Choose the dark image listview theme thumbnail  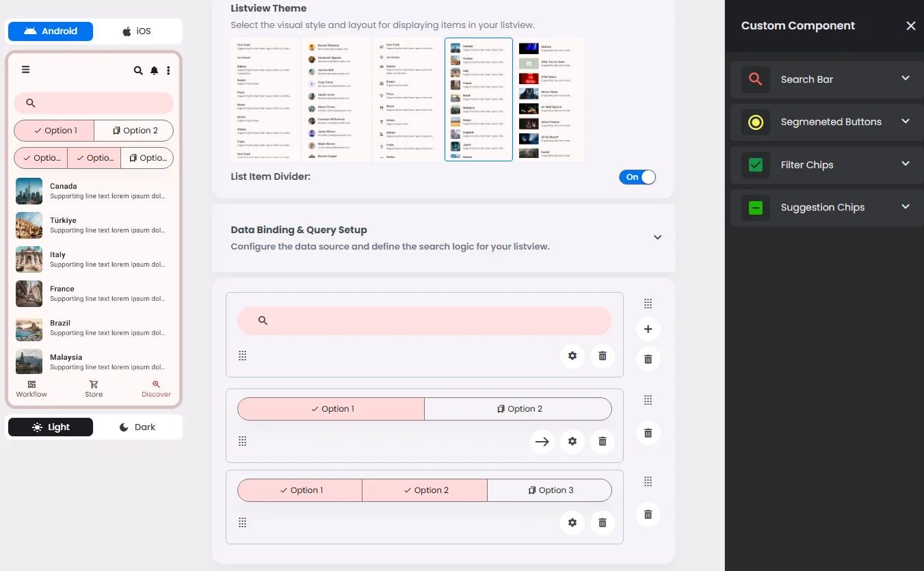550,99
